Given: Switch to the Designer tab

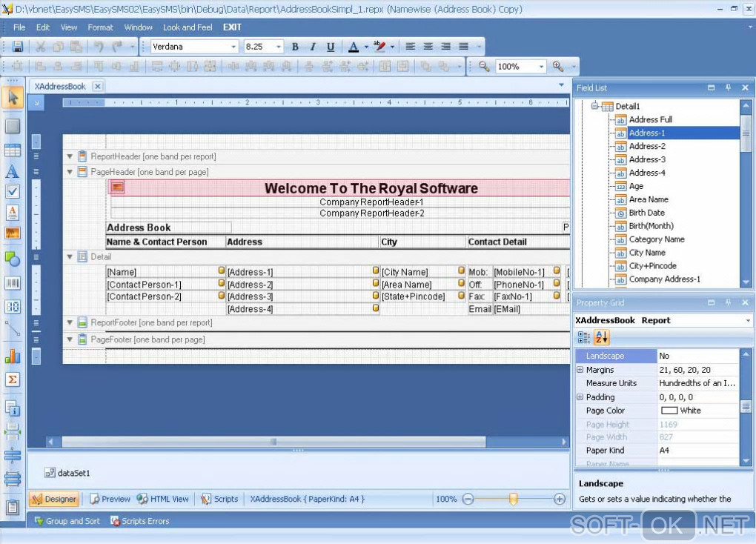Looking at the screenshot, I should click(x=53, y=499).
